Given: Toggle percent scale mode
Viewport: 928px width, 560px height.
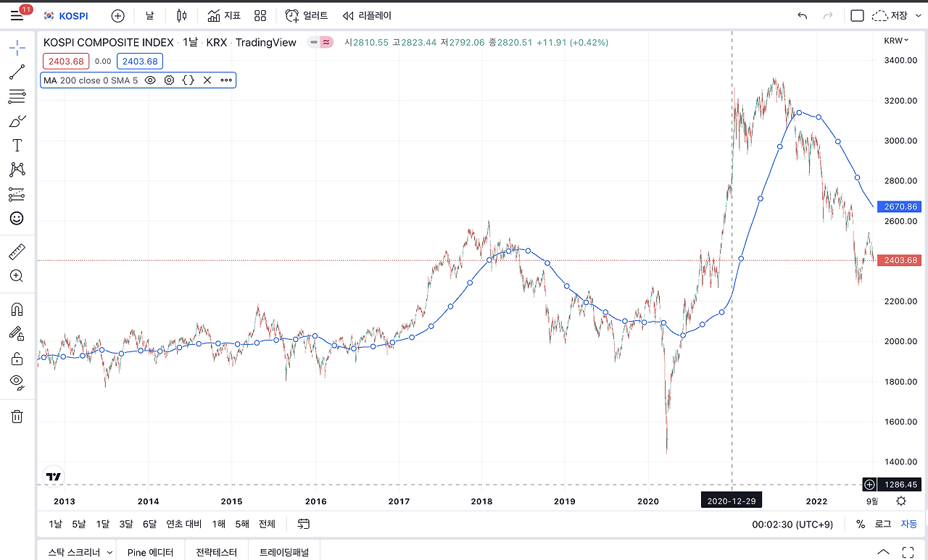Looking at the screenshot, I should (861, 524).
